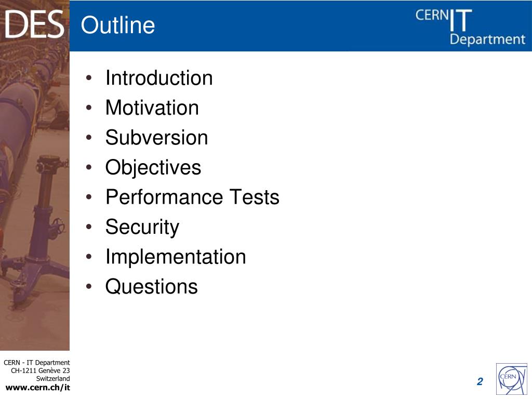This screenshot has height=399, width=532.
Task: Click the CERN IT Department logo
Action: coord(470,27)
